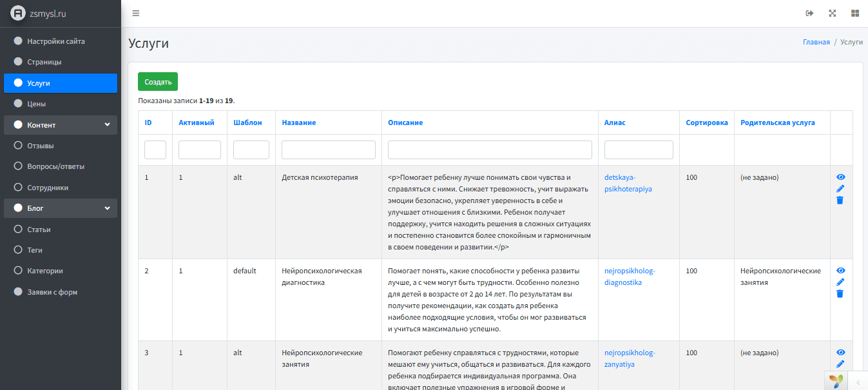Open the grid apps icon in top bar

[854, 14]
